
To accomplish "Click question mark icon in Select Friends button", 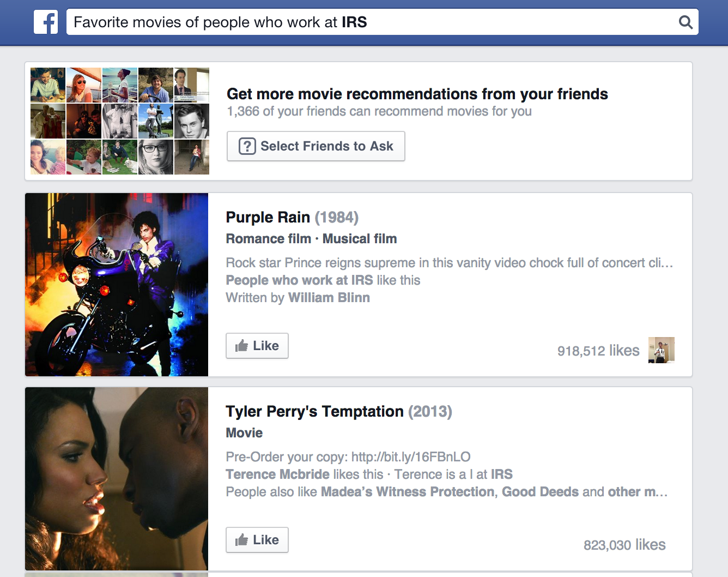I will (247, 146).
